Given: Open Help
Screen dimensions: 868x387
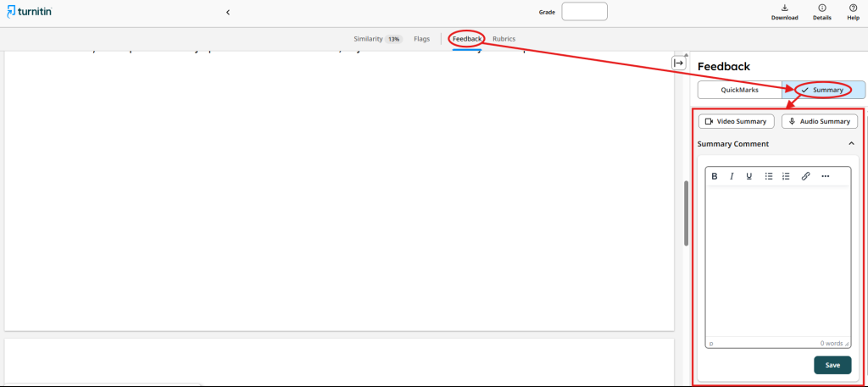Looking at the screenshot, I should [853, 12].
